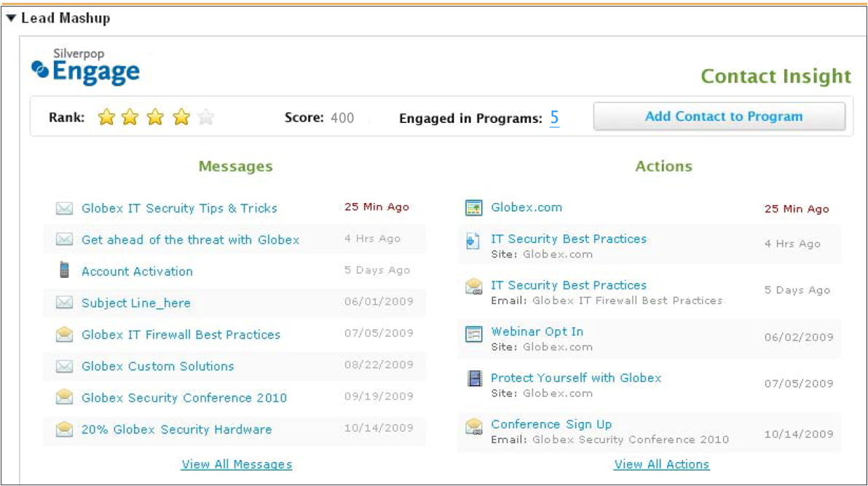The height and width of the screenshot is (486, 868).
Task: Click the 'Email: Globex IT Firewall Best Practices' subtitle
Action: tap(607, 300)
